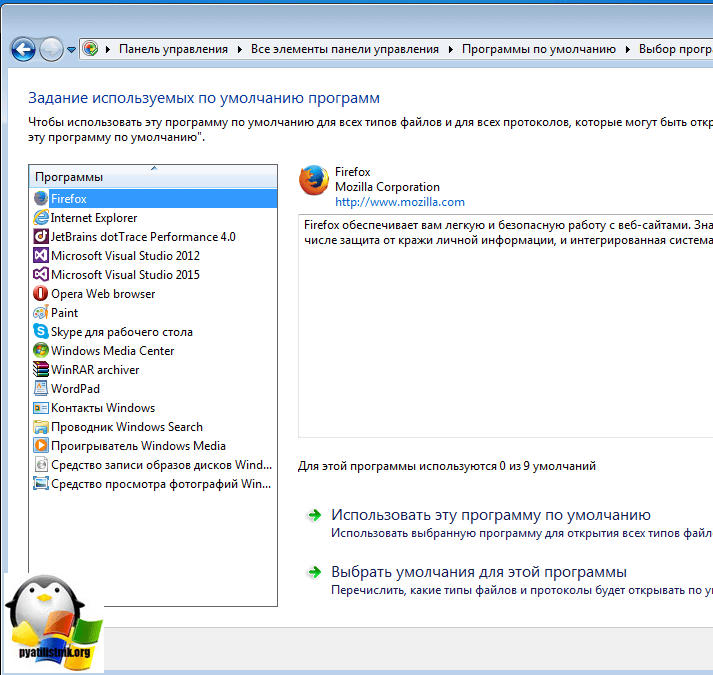Click the Visual Studio 2015 icon
The height and width of the screenshot is (675, 713).
40,274
